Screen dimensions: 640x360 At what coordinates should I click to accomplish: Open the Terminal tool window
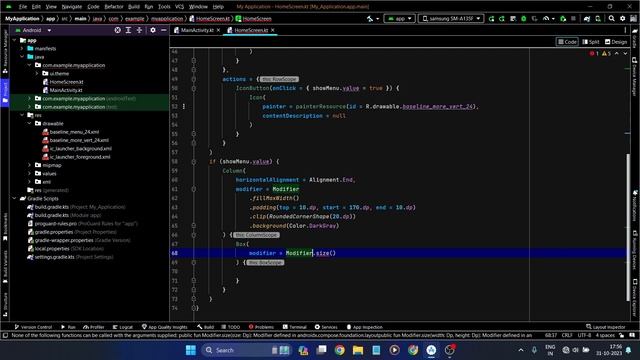[x=295, y=327]
